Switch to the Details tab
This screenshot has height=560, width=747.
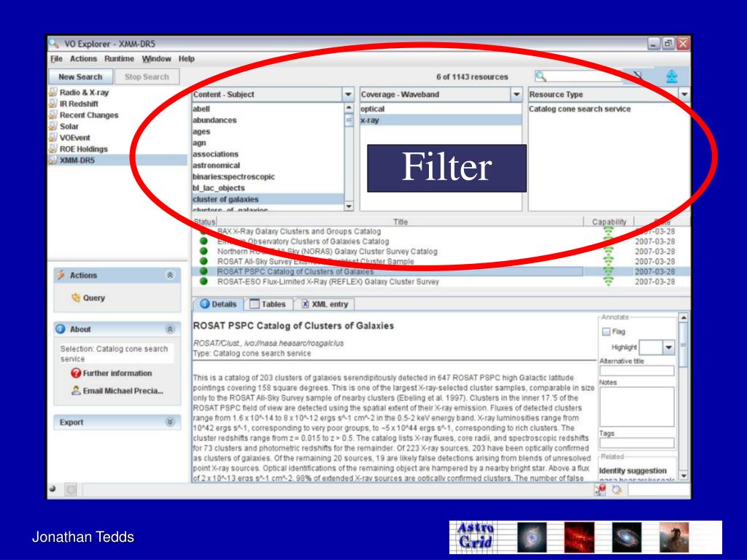coord(218,304)
